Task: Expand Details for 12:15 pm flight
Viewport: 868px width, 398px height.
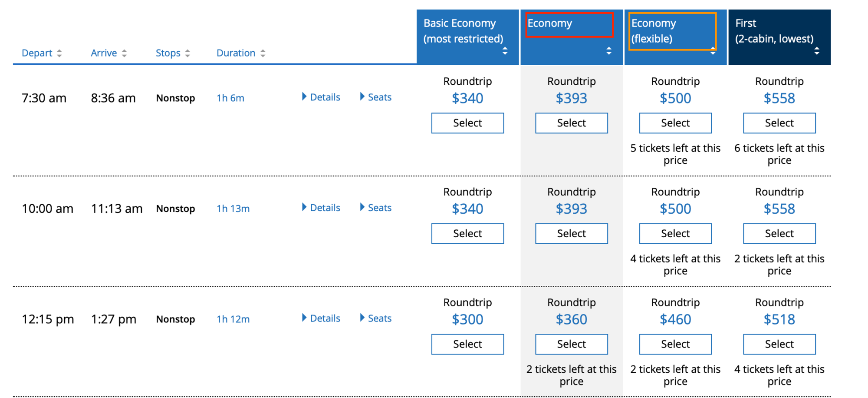Action: click(x=321, y=318)
